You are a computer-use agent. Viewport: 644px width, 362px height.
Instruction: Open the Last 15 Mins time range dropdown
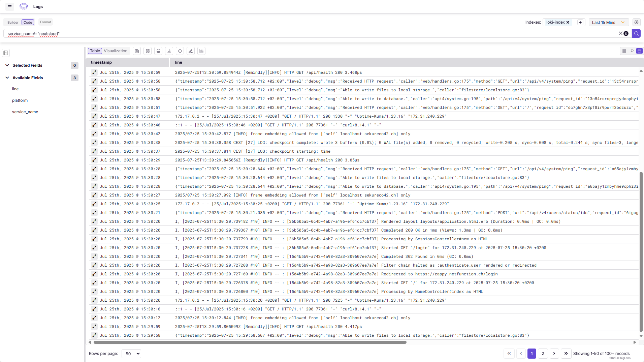[x=608, y=22]
